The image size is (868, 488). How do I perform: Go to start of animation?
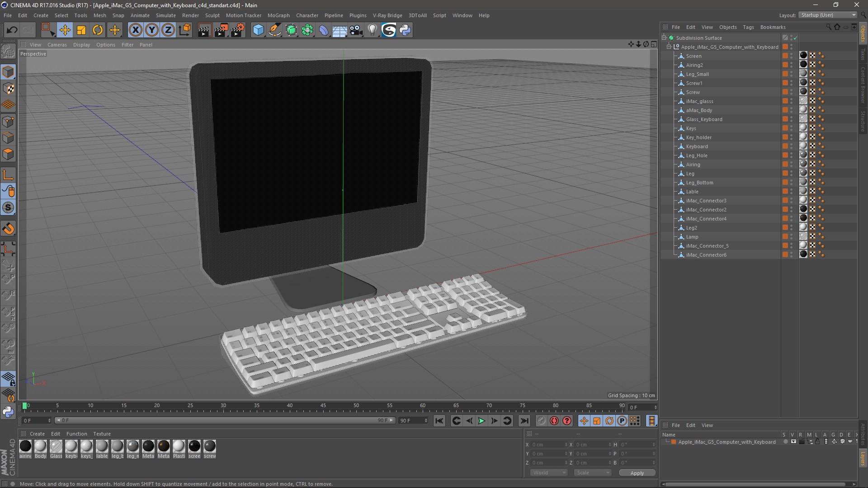pyautogui.click(x=439, y=421)
